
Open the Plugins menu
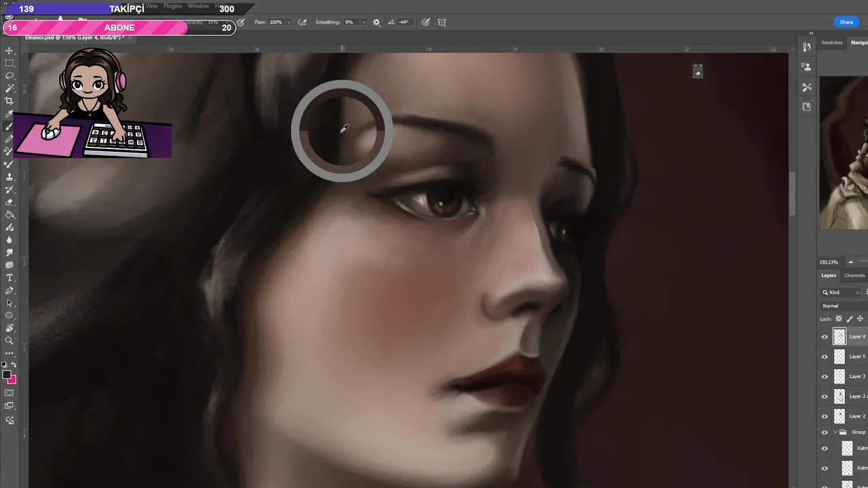click(173, 6)
